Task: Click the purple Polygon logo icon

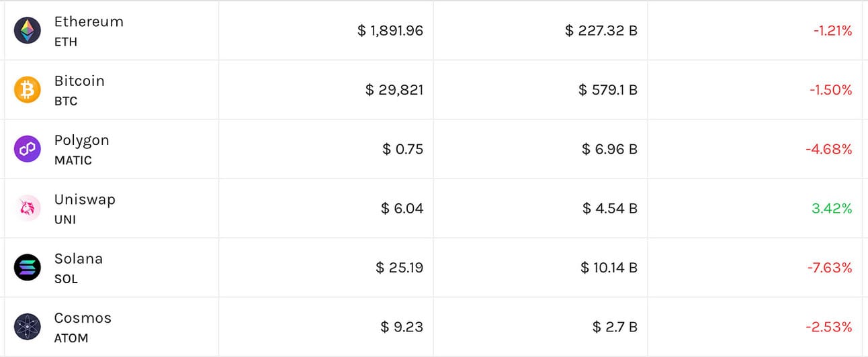Action: pyautogui.click(x=28, y=149)
